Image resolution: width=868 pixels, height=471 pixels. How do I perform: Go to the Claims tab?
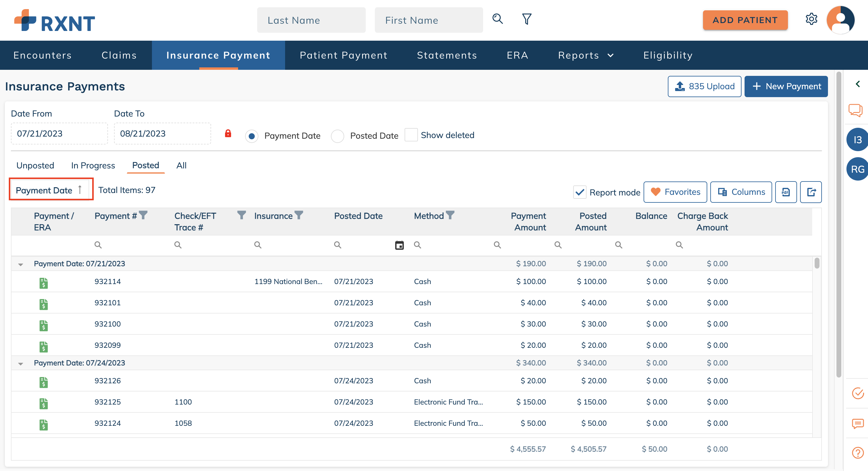tap(119, 55)
